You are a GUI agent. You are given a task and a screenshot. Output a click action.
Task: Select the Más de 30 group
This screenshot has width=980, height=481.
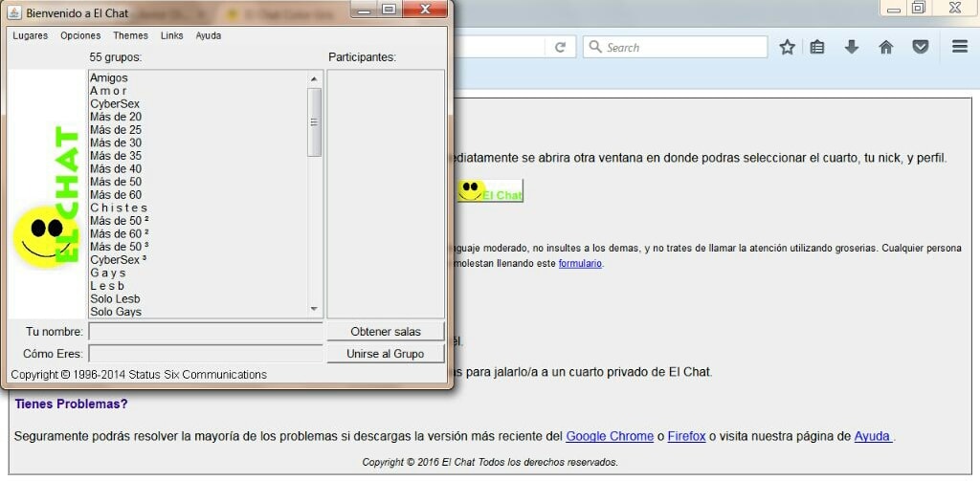tap(198, 143)
